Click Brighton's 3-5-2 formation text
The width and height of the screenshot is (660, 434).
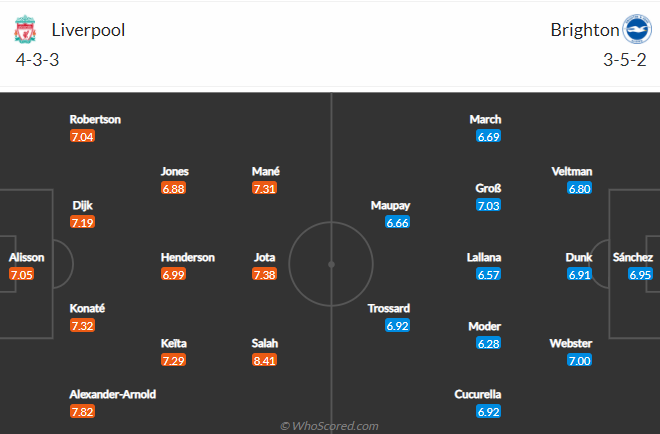[625, 60]
